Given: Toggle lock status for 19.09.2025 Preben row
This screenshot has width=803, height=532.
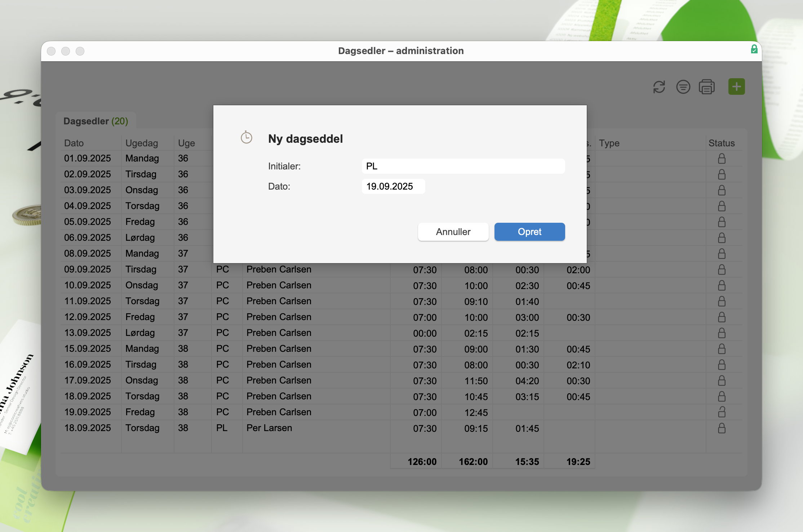Looking at the screenshot, I should [722, 412].
